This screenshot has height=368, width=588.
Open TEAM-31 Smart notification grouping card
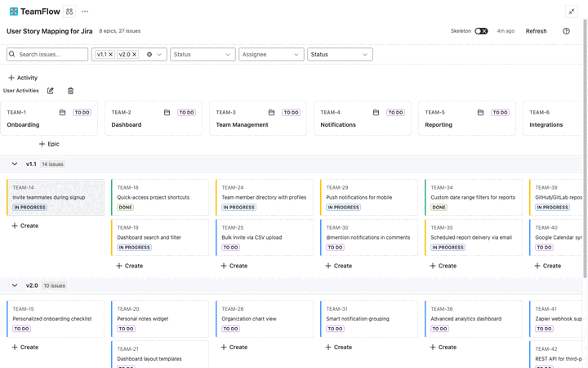point(369,319)
